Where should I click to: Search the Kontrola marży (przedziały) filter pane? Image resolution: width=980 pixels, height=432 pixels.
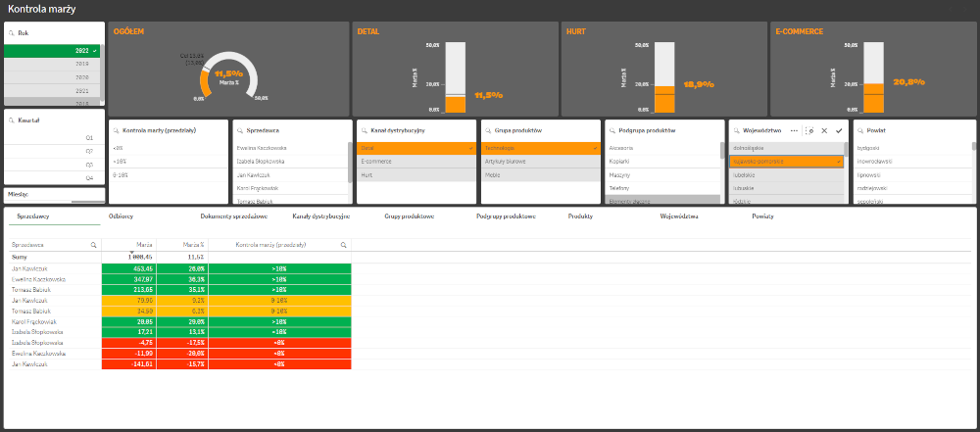(117, 130)
